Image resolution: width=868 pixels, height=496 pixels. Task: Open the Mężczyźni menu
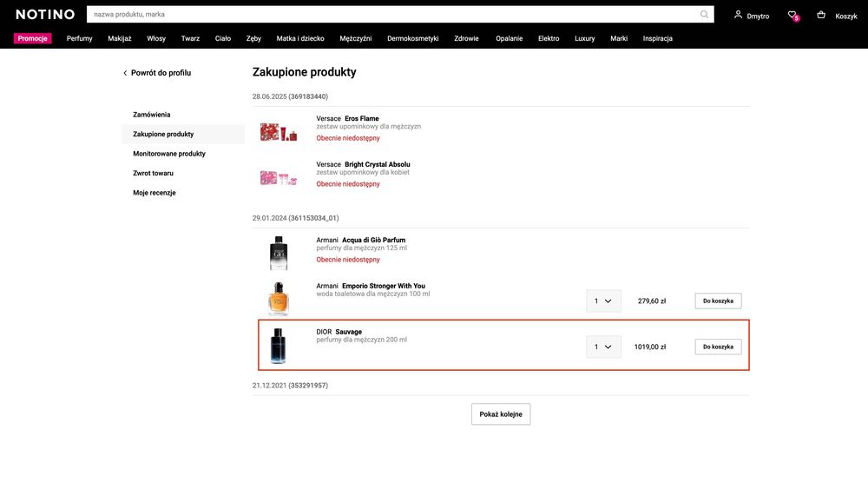point(355,38)
